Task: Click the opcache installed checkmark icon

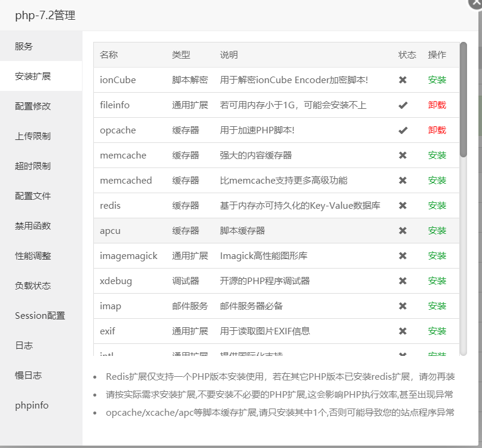Action: click(402, 130)
